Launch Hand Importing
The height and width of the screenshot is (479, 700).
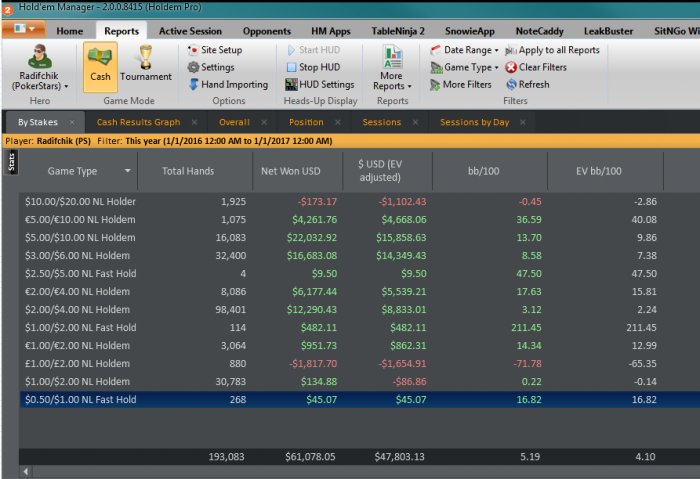coord(227,85)
